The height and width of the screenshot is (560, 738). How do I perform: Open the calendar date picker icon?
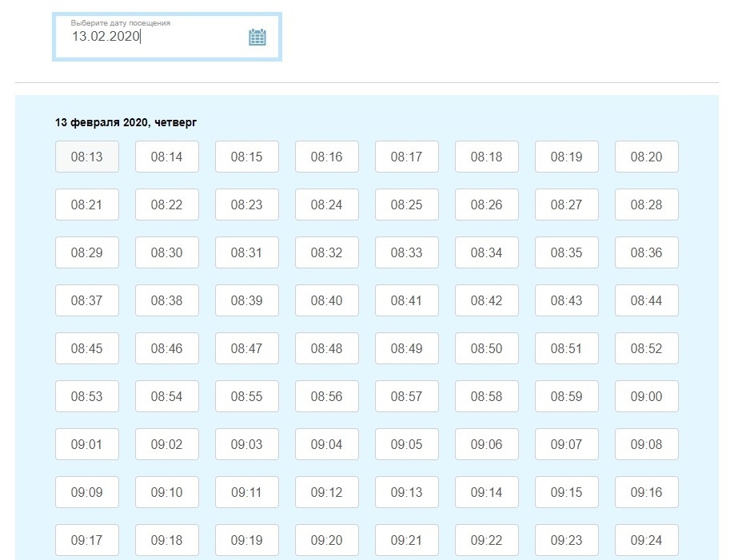coord(257,37)
